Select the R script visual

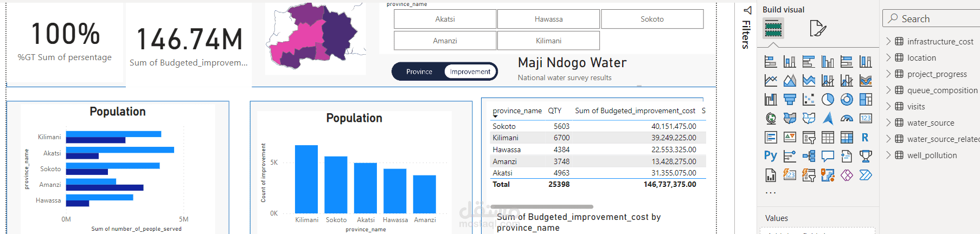click(x=866, y=138)
